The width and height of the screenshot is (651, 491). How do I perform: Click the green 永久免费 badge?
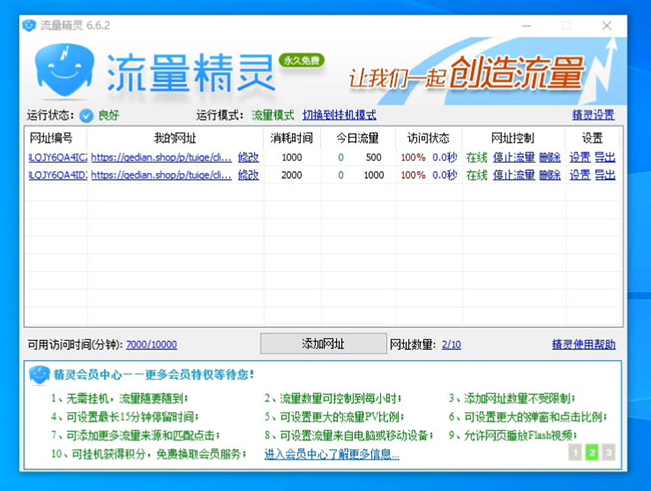coord(301,61)
